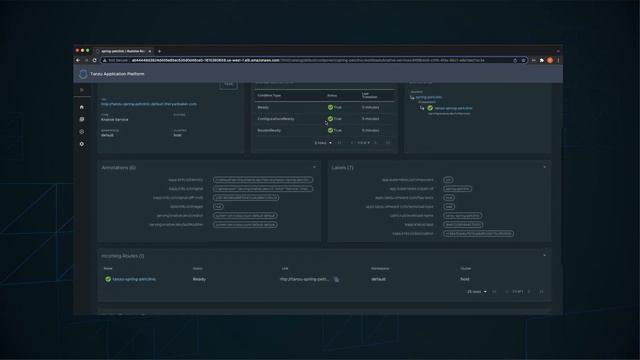Go to previous page of Incoming Routes
The height and width of the screenshot is (360, 640).
(506, 292)
